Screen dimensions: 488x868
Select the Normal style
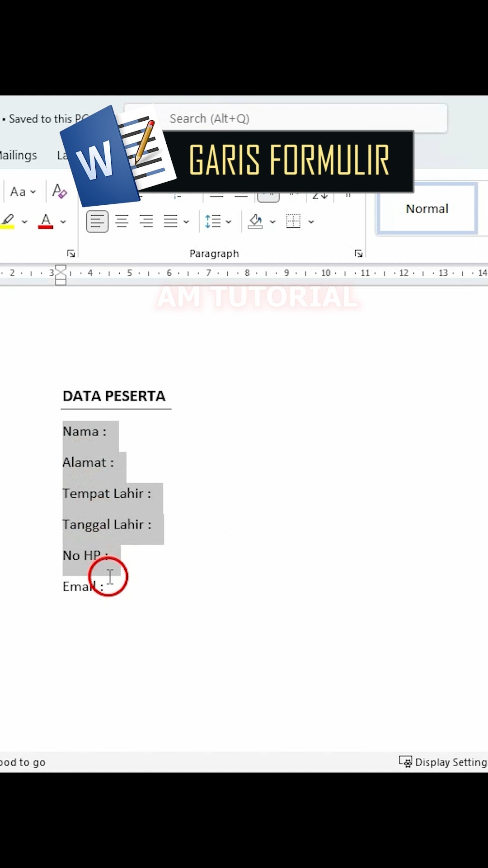[427, 208]
